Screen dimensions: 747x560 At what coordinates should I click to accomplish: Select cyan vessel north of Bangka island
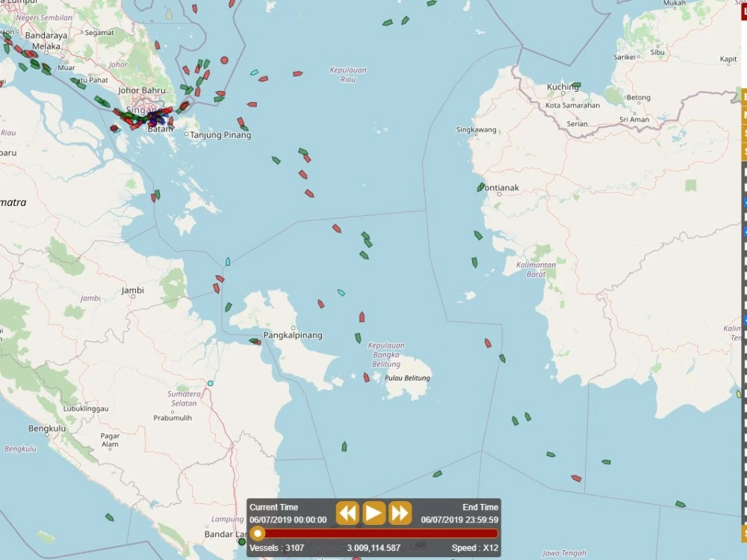coord(341,293)
